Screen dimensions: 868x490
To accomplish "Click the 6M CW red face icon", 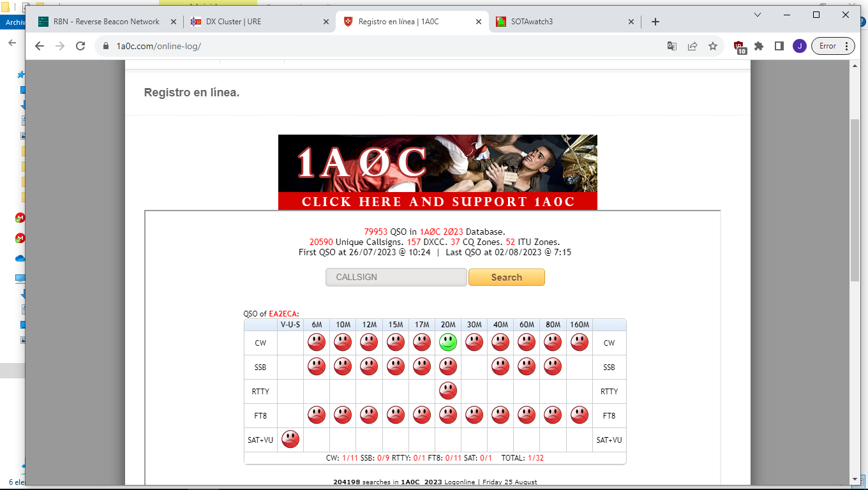I will point(317,343).
